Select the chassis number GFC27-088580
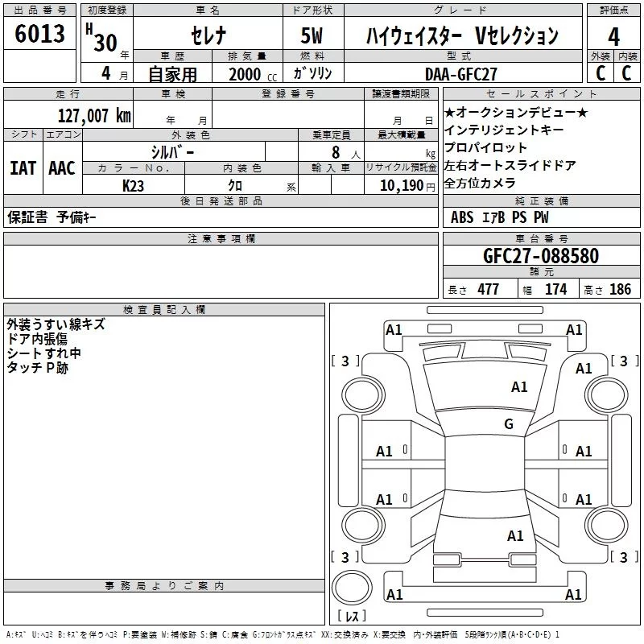This screenshot has width=644, height=644. 541,255
